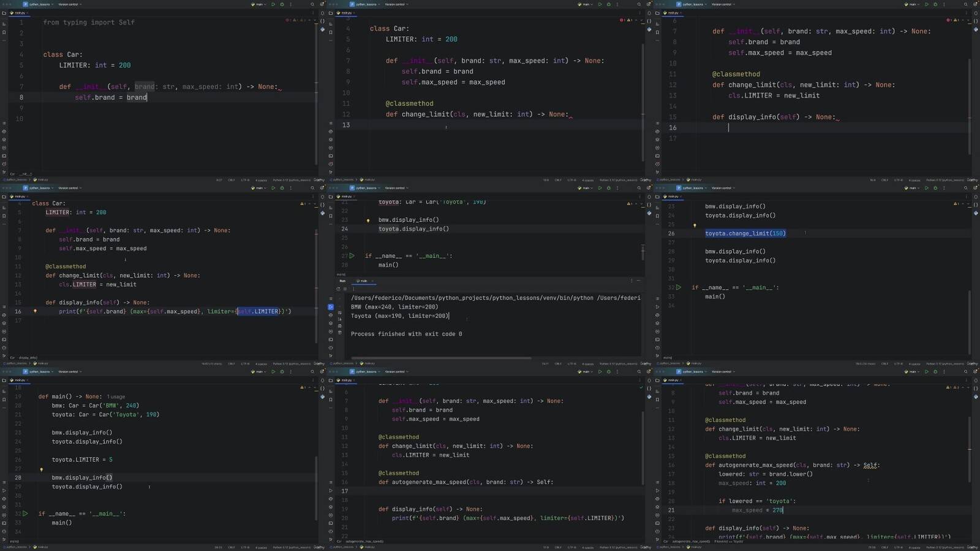980x551 pixels.
Task: Open Search Everywhere magnifier in the top-right panel
Action: point(965,4)
